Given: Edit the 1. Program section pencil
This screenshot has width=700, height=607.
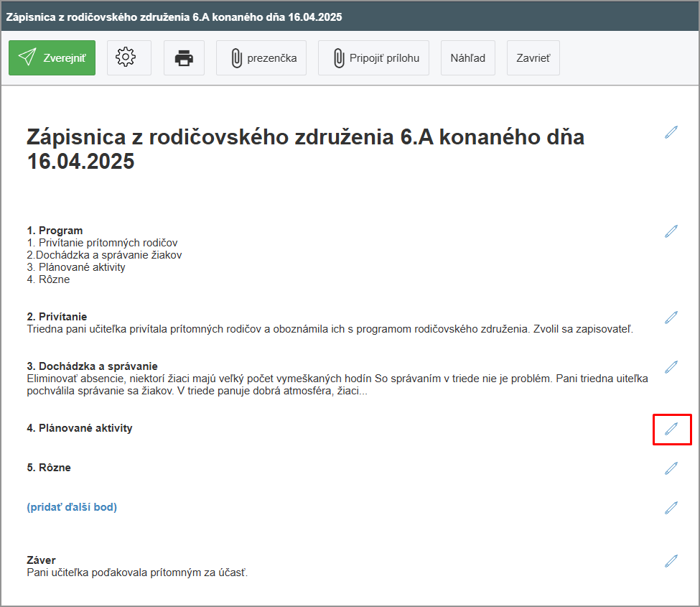Looking at the screenshot, I should coord(671,231).
